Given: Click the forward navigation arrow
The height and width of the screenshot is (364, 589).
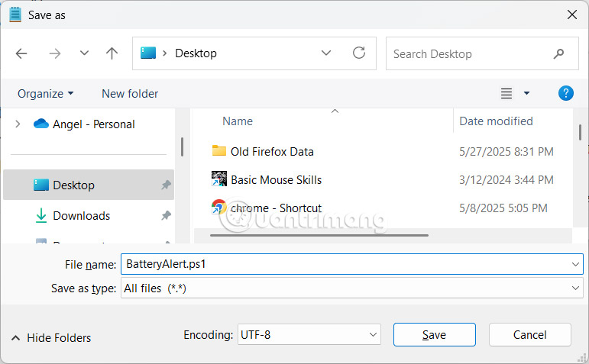Looking at the screenshot, I should tap(55, 53).
